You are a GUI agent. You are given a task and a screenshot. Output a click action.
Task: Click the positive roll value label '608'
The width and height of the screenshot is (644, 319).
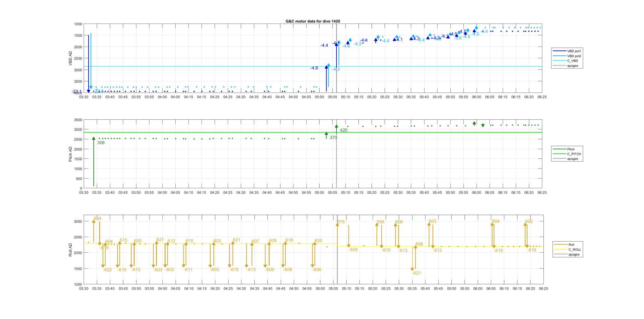(419, 244)
